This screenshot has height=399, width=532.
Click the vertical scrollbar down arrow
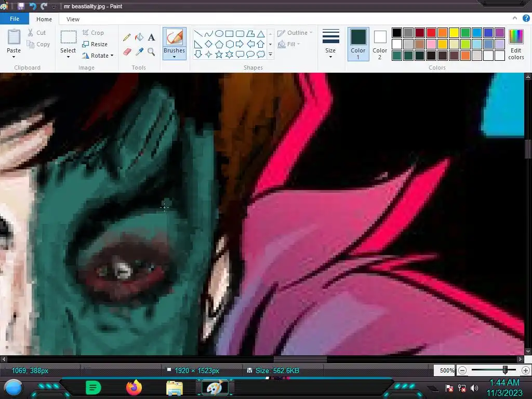tap(528, 352)
